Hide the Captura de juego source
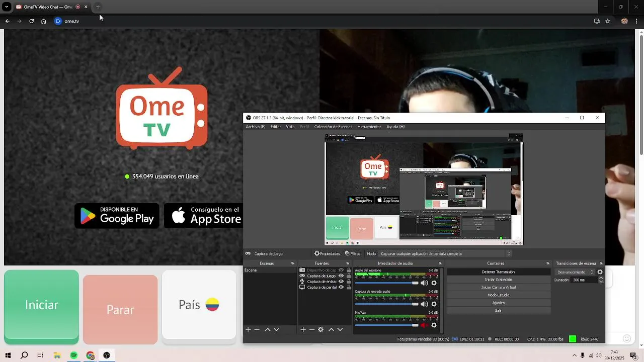The image size is (644, 362). [x=341, y=276]
